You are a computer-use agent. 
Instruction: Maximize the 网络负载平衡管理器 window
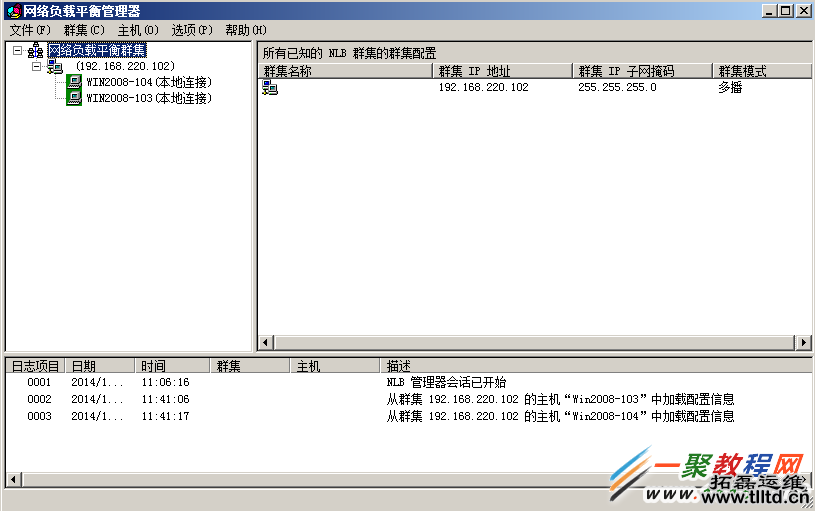pos(786,10)
